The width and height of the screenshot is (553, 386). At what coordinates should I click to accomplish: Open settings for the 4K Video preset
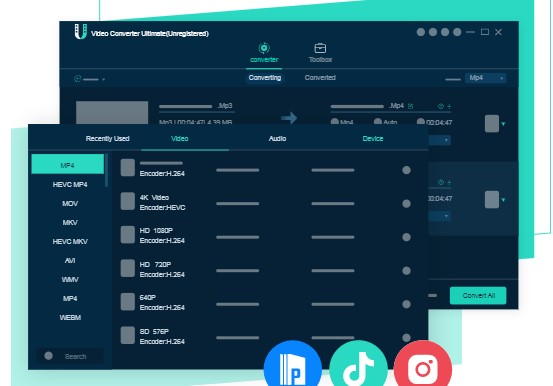tap(406, 204)
